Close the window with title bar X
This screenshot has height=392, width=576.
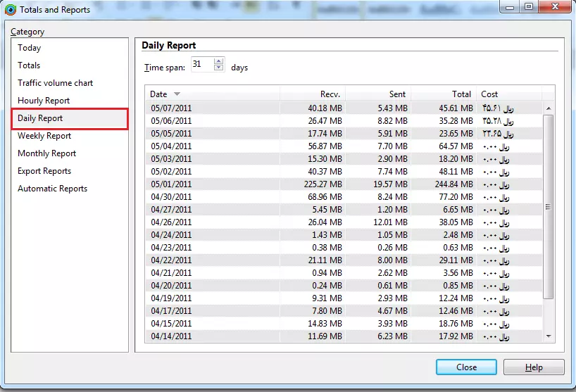pos(556,6)
